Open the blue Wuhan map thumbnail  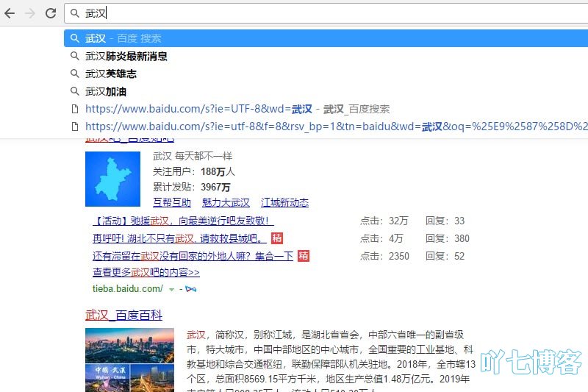[x=113, y=179]
